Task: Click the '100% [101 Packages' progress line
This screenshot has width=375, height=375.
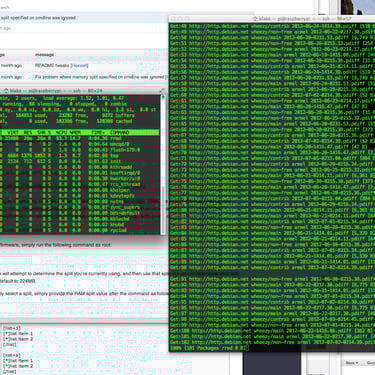Action: click(x=209, y=348)
